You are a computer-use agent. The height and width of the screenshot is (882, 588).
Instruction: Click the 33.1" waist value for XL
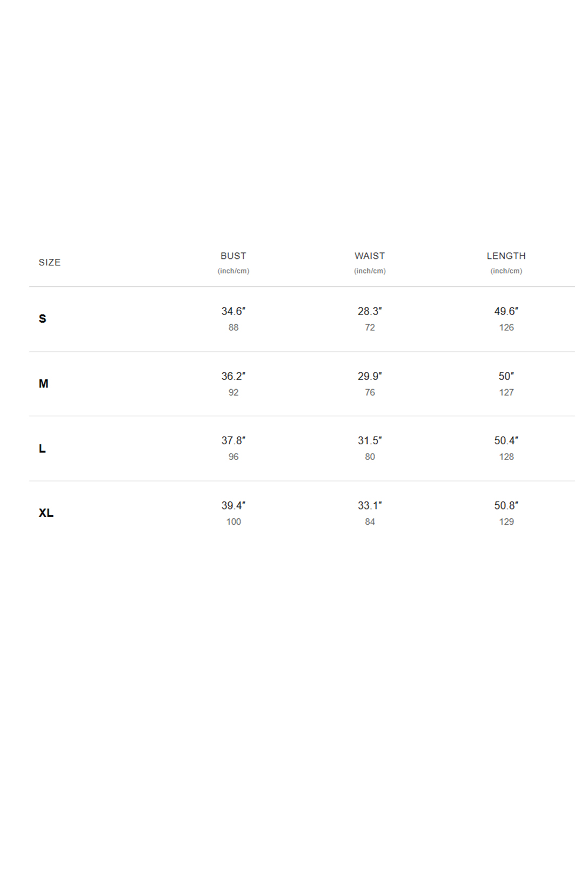pos(370,505)
